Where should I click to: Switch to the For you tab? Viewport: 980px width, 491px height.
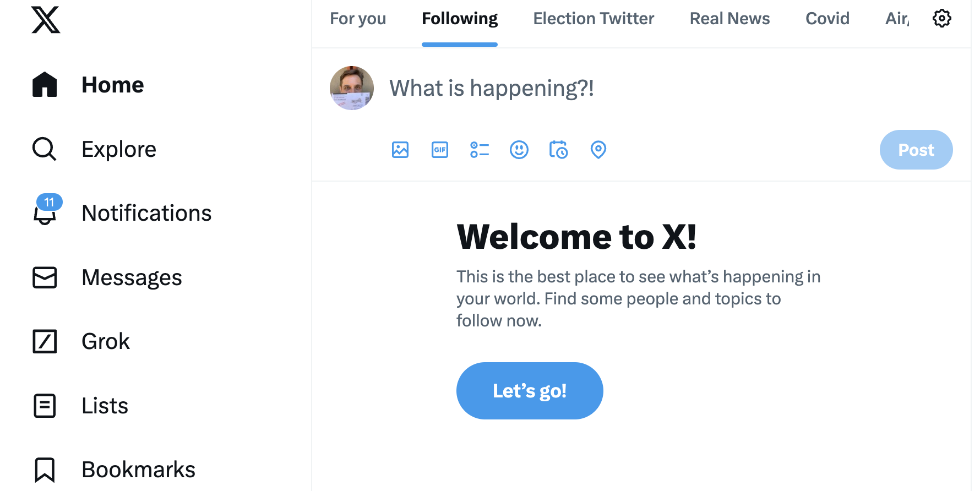click(358, 19)
